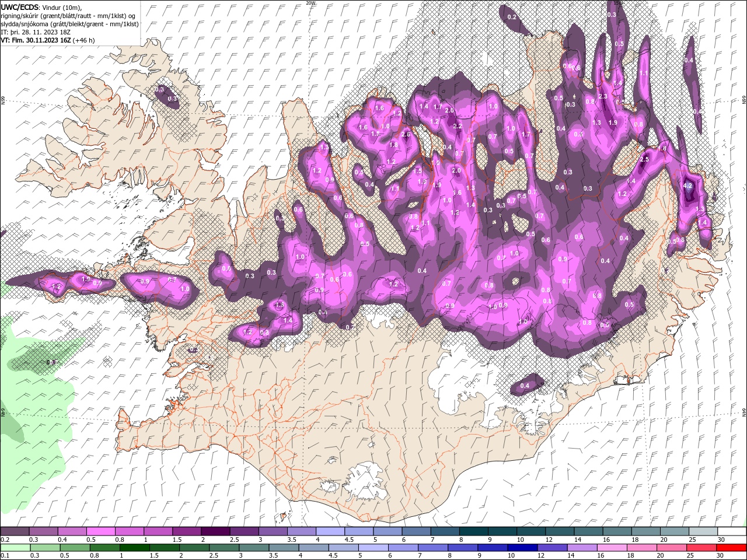
Task: Click the valid time "VT: Fim. 30.11.2023 16Z (+46 h)"
Action: click(47, 40)
